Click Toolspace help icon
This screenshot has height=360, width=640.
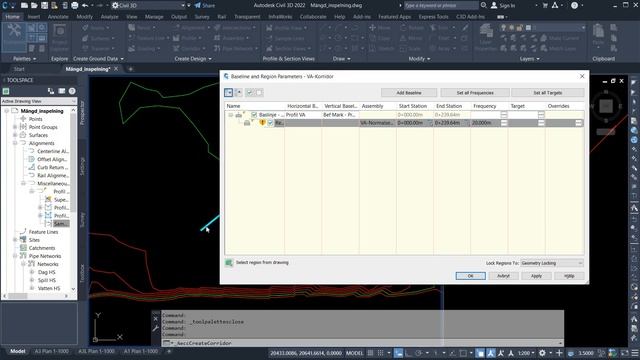[x=72, y=91]
